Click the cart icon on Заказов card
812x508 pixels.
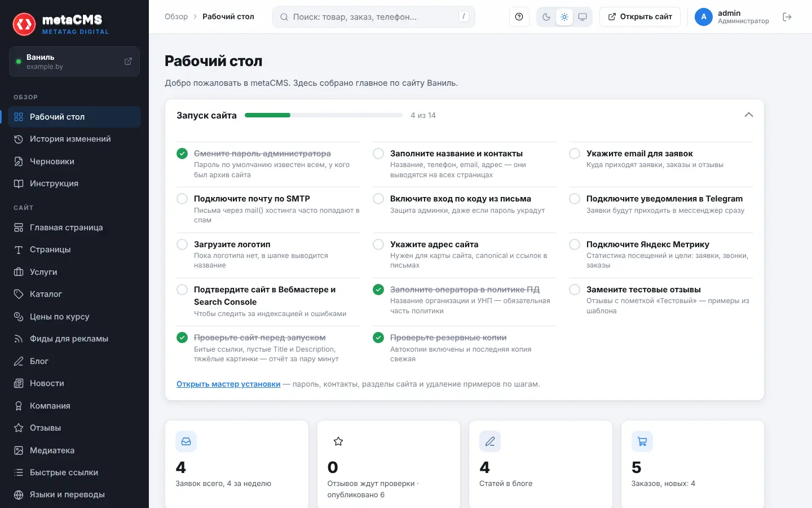(x=642, y=441)
